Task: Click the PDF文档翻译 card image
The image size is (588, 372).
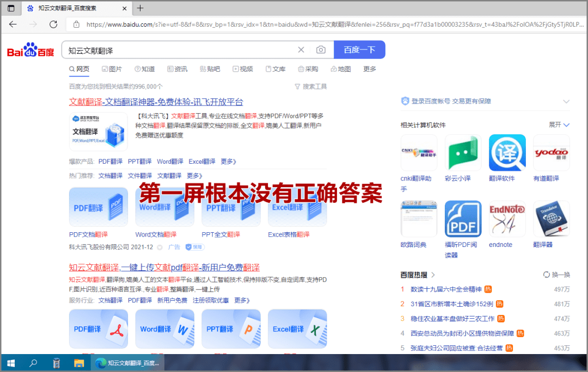Action: [98, 207]
